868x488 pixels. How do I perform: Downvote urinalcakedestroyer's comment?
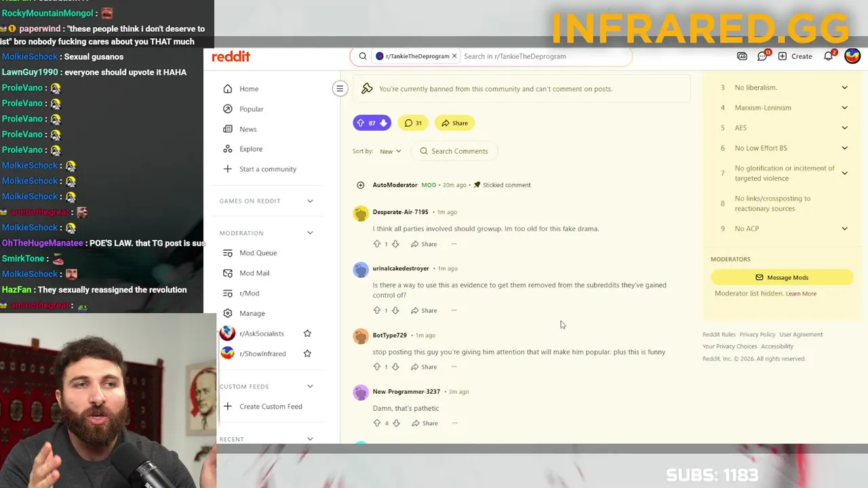pyautogui.click(x=395, y=310)
